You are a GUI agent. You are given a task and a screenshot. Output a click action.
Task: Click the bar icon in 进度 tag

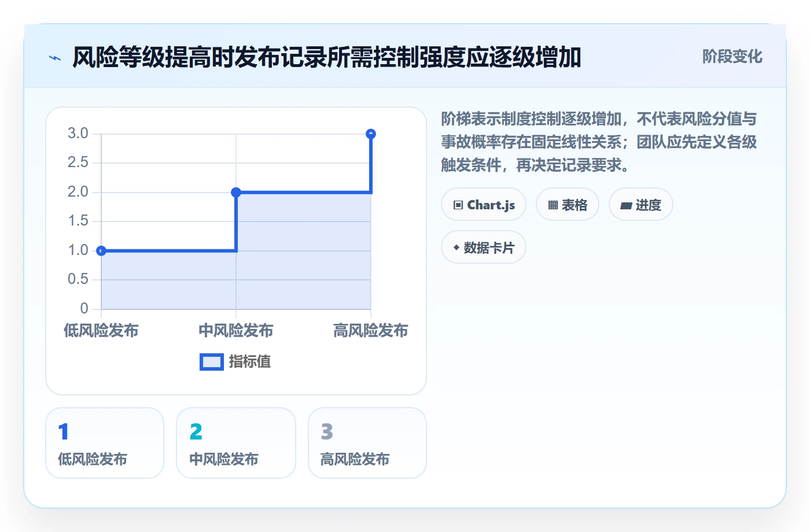click(x=626, y=206)
